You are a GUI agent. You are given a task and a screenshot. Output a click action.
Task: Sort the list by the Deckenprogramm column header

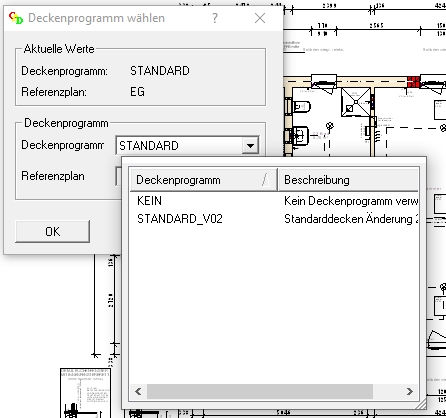(x=203, y=180)
